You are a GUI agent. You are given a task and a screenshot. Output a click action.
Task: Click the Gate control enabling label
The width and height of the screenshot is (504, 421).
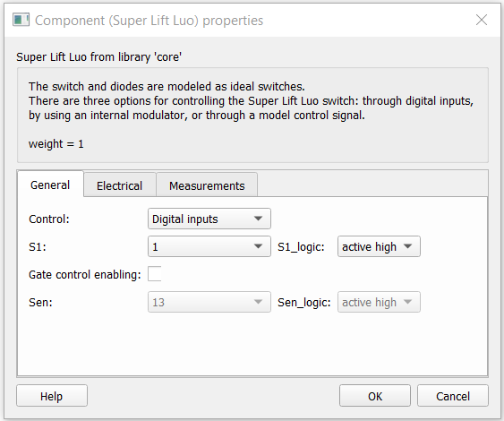click(x=85, y=275)
